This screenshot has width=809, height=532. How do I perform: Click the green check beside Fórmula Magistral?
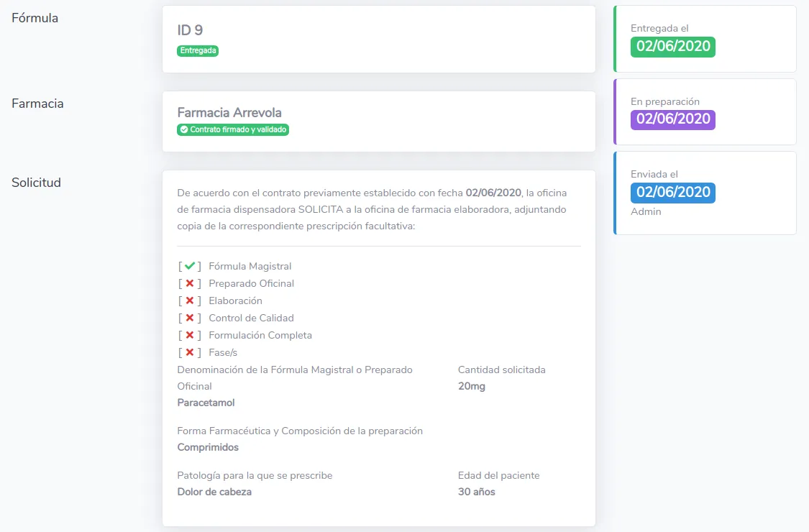(189, 266)
